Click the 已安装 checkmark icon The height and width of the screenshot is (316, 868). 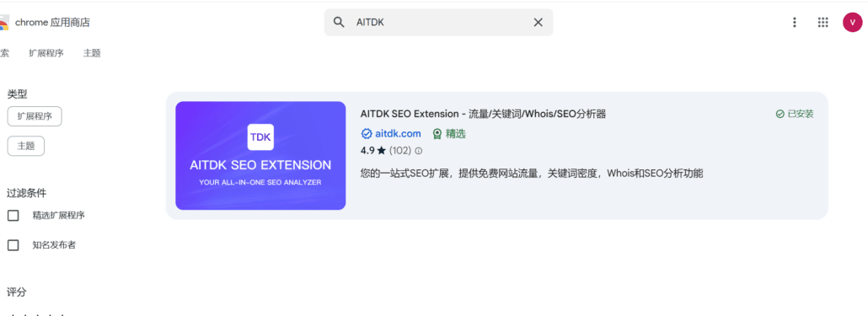pyautogui.click(x=780, y=114)
